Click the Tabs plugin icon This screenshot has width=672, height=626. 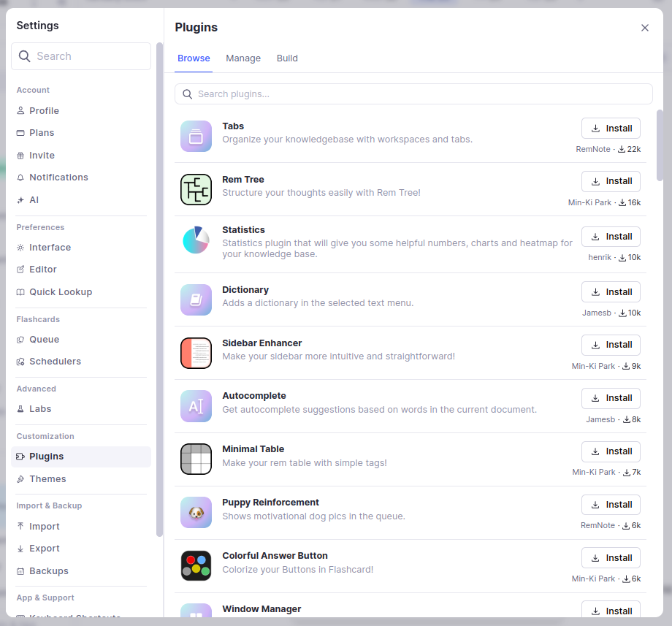coord(196,137)
